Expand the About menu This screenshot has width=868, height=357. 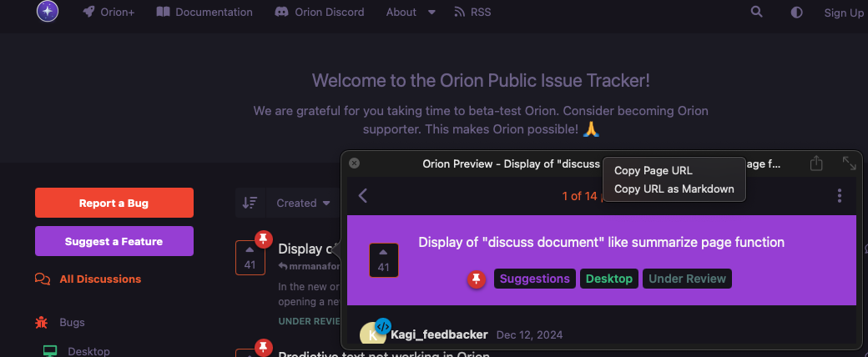(411, 13)
